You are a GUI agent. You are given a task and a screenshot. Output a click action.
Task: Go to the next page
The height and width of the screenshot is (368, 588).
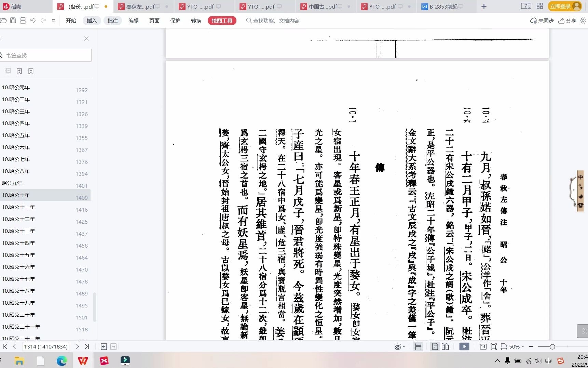tap(77, 346)
